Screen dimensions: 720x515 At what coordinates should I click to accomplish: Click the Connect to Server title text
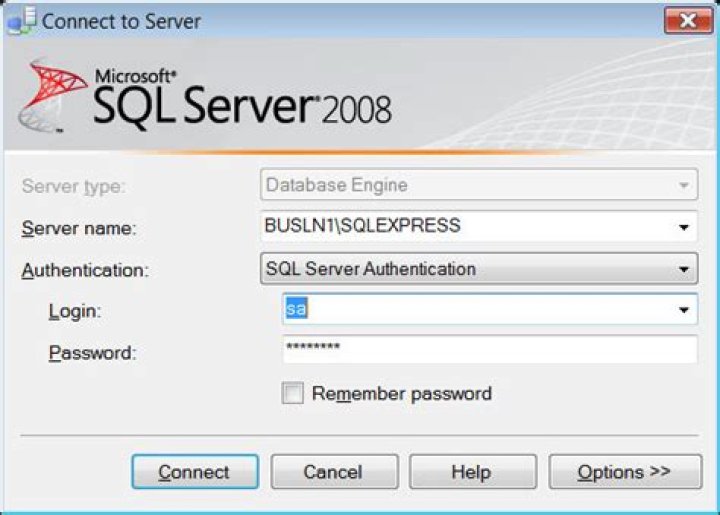[x=121, y=21]
